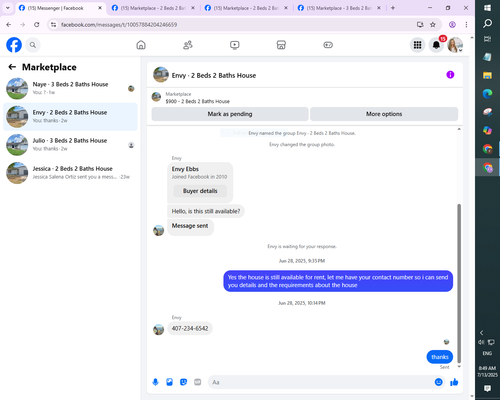500x400 pixels.
Task: Click the voice clip microphone icon
Action: pos(155,382)
